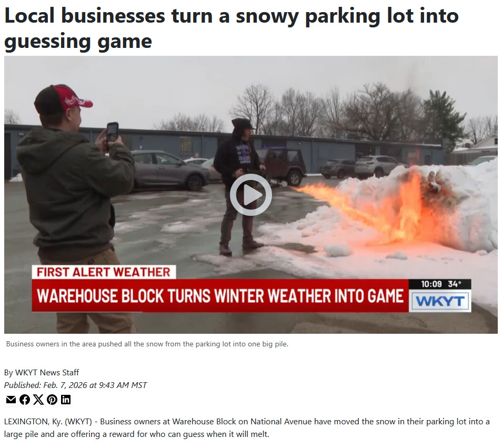The width and height of the screenshot is (502, 448).
Task: Click the photo caption under the video
Action: (x=147, y=344)
